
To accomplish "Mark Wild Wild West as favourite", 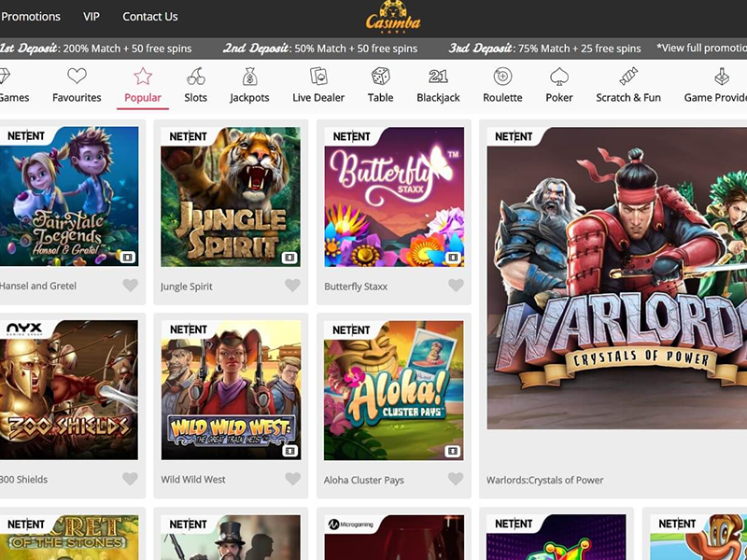I will tap(292, 479).
